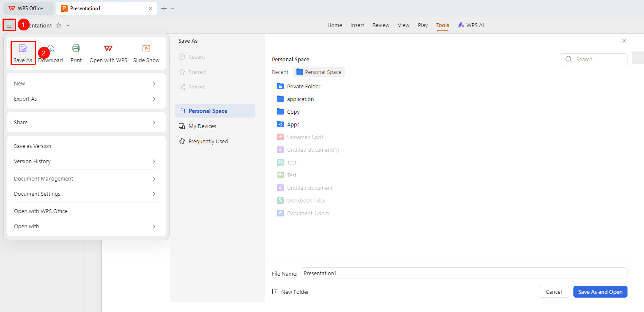
Task: Switch to the Insert ribbon tab
Action: (x=357, y=25)
